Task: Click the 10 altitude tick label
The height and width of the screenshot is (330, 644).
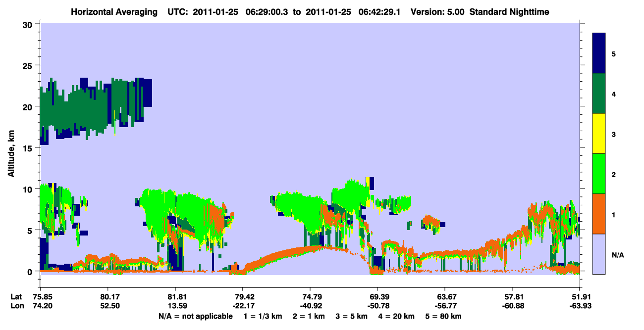Action: point(29,189)
